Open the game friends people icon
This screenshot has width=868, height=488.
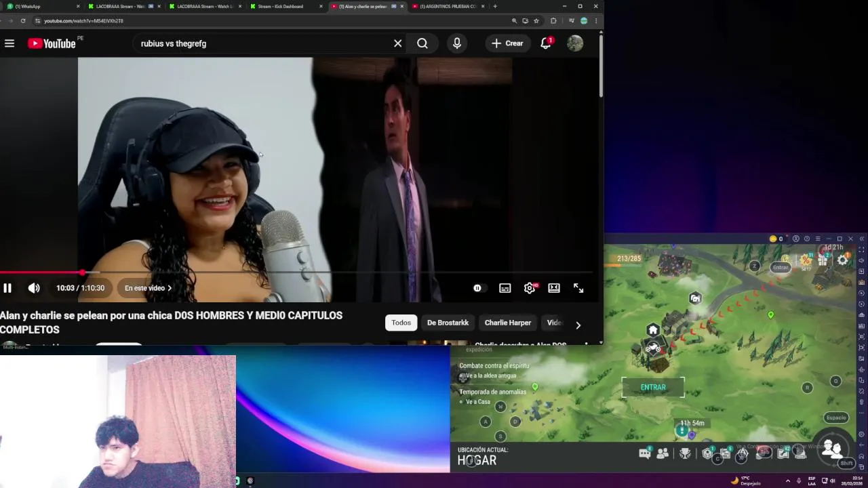click(x=663, y=453)
